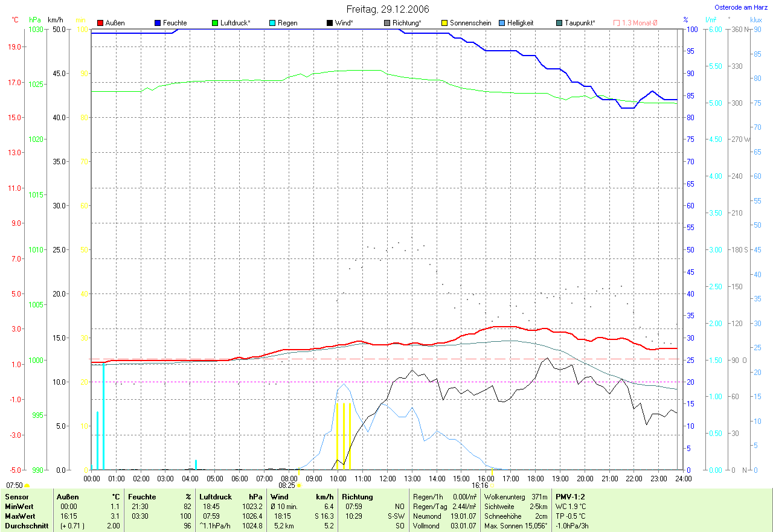This screenshot has width=773, height=532.
Task: Click the sunset marker at 16:16
Action: [x=492, y=485]
